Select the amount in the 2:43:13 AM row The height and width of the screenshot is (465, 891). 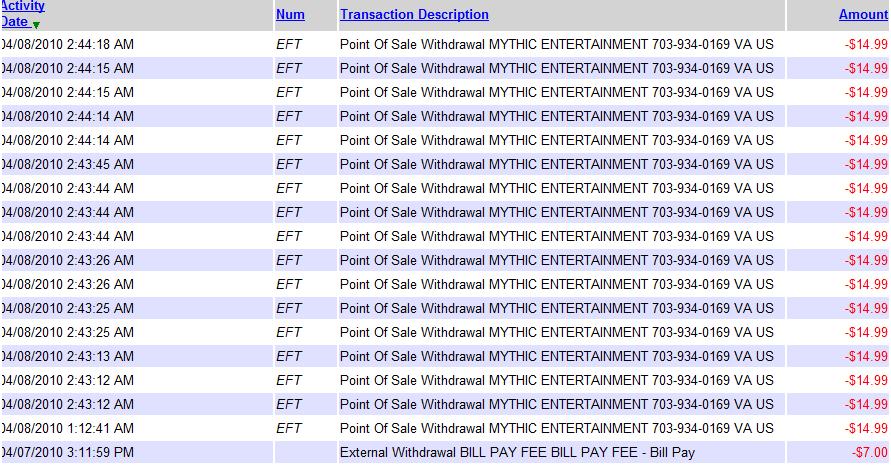(865, 356)
